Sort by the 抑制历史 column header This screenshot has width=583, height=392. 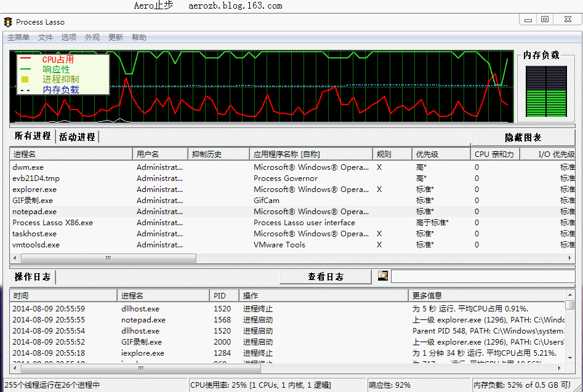click(x=219, y=154)
